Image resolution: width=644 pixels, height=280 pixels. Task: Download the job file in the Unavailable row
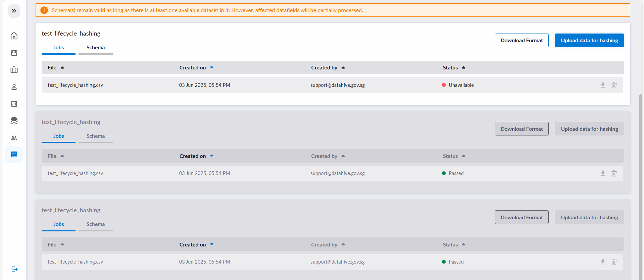click(x=603, y=85)
